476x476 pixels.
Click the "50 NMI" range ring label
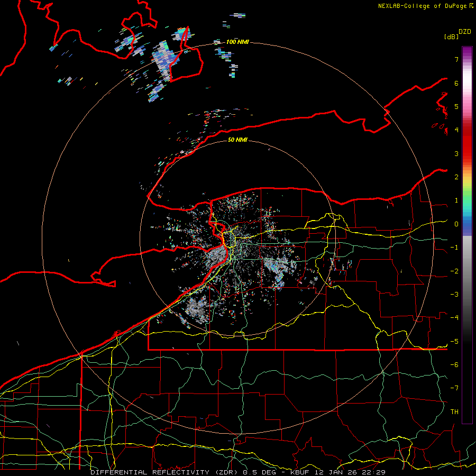tap(237, 140)
